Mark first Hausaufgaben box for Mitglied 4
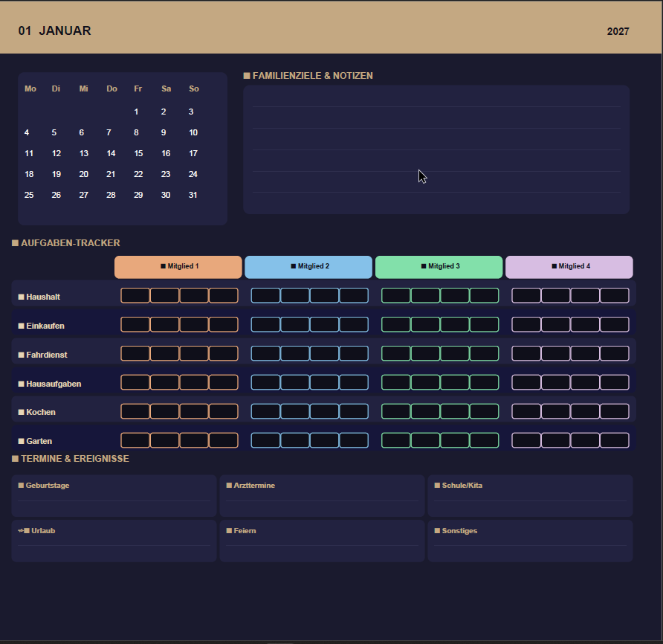 tap(526, 382)
